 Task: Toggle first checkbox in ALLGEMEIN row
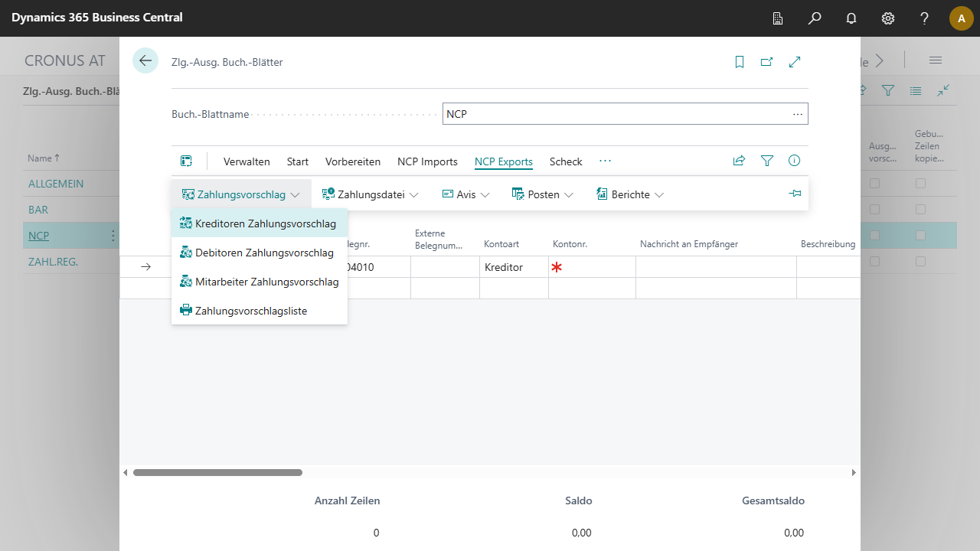coord(874,184)
